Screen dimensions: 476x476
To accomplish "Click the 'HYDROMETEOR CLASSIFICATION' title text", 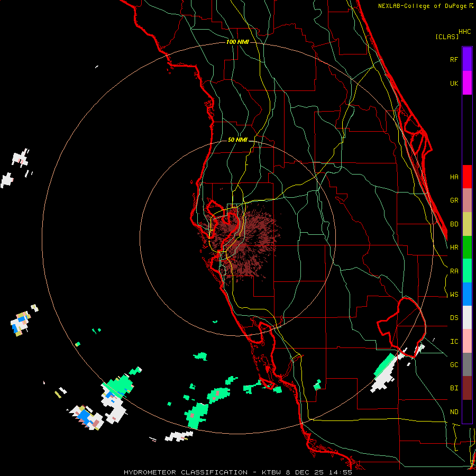I will 186,472.
